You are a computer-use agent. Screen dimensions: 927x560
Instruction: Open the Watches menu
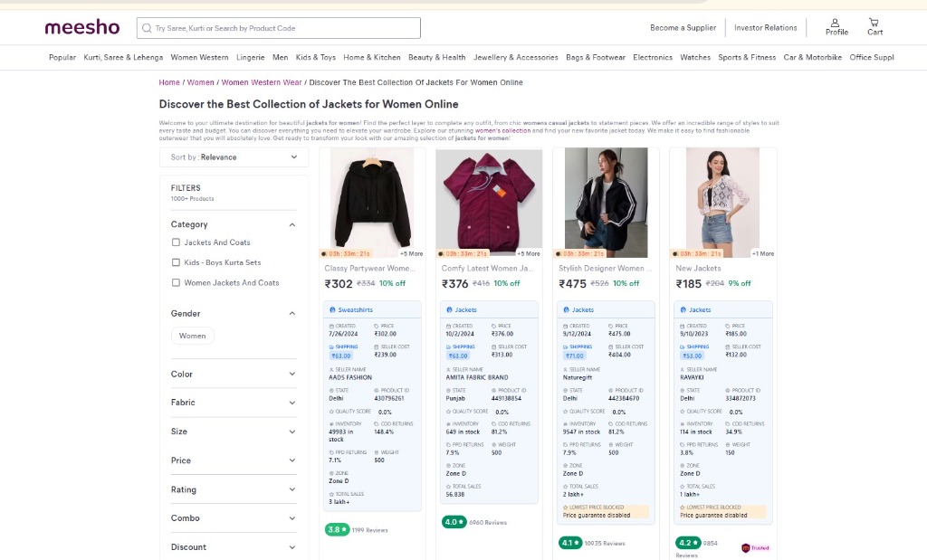click(695, 57)
